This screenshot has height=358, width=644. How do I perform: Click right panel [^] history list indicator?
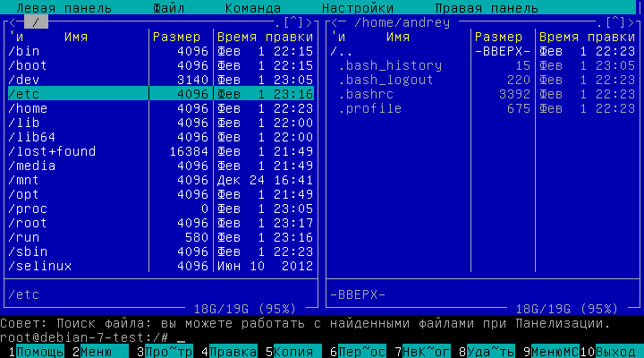click(614, 22)
